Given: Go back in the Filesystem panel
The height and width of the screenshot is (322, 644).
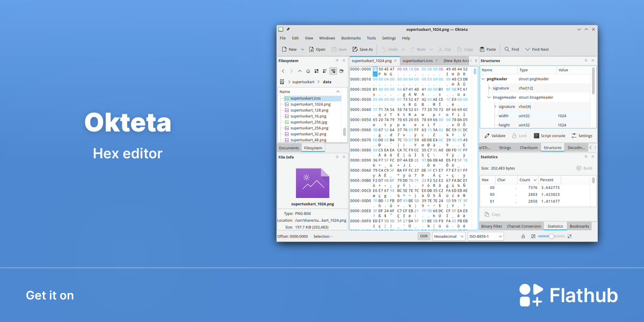Looking at the screenshot, I should [283, 71].
